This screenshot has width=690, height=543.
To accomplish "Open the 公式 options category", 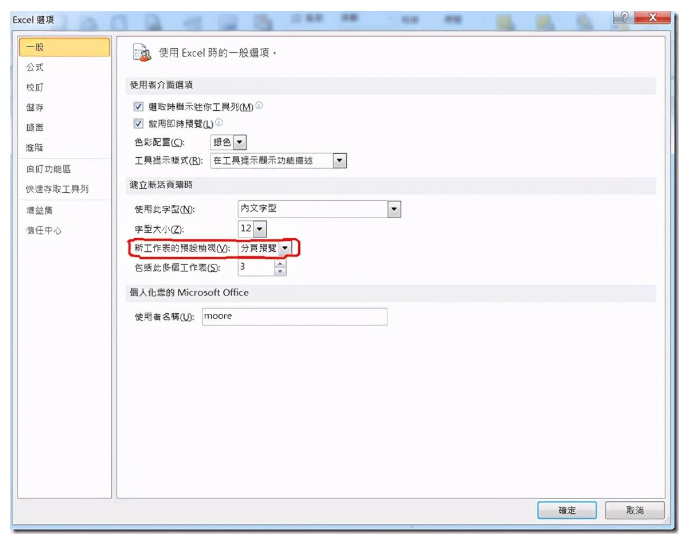I will pos(35,67).
